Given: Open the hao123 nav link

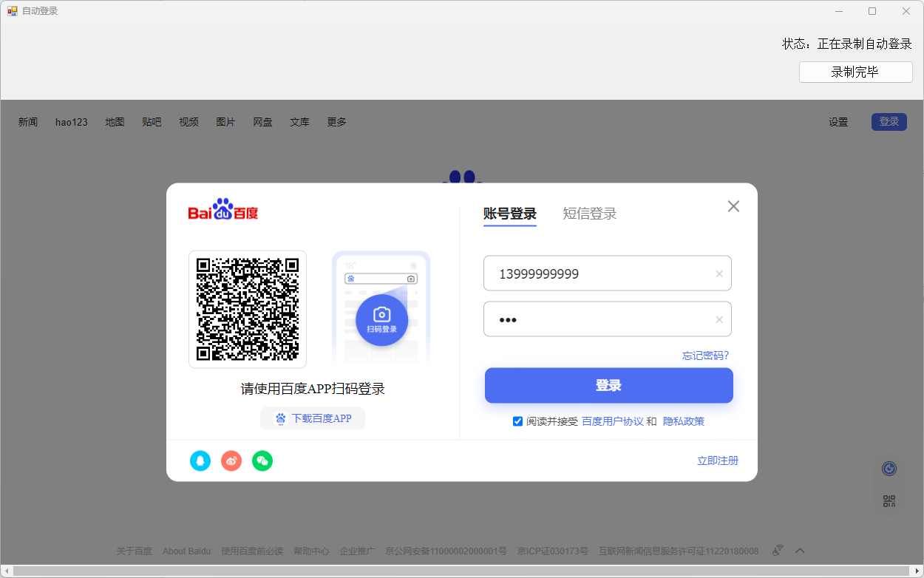Looking at the screenshot, I should 72,122.
